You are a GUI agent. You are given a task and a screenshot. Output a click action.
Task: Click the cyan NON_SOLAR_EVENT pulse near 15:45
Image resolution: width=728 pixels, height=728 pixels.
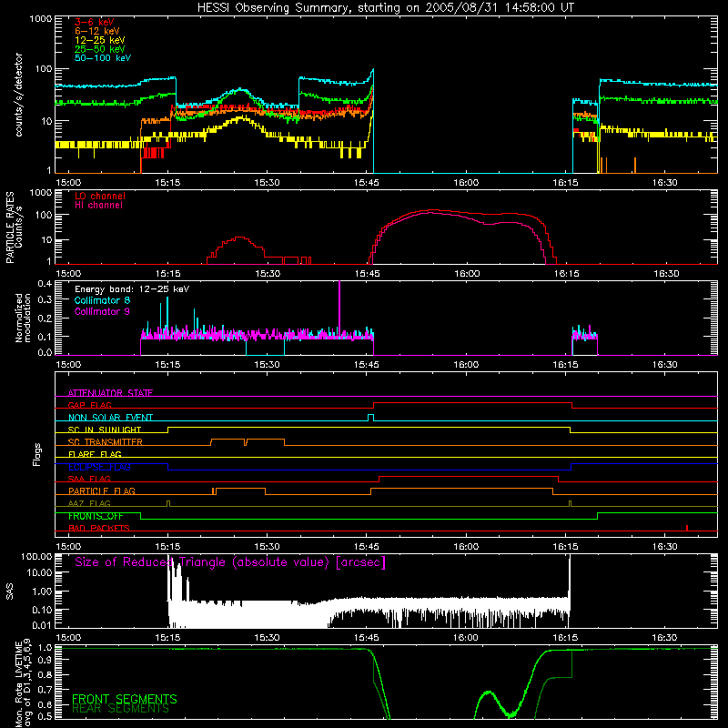click(370, 418)
